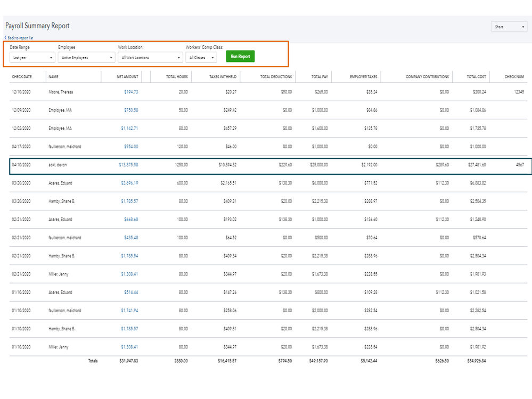Click taxes withheld $10,894.82
Screen dimensions: 532x399
click(227, 165)
